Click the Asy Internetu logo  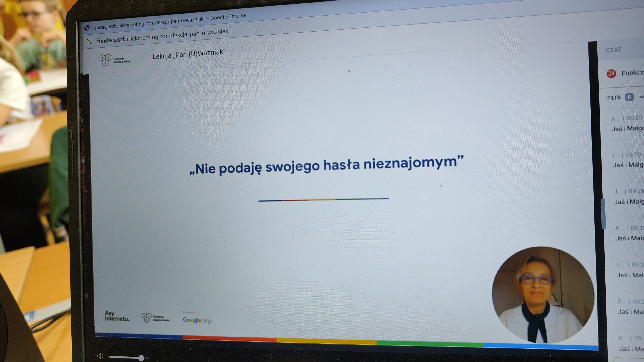[117, 316]
